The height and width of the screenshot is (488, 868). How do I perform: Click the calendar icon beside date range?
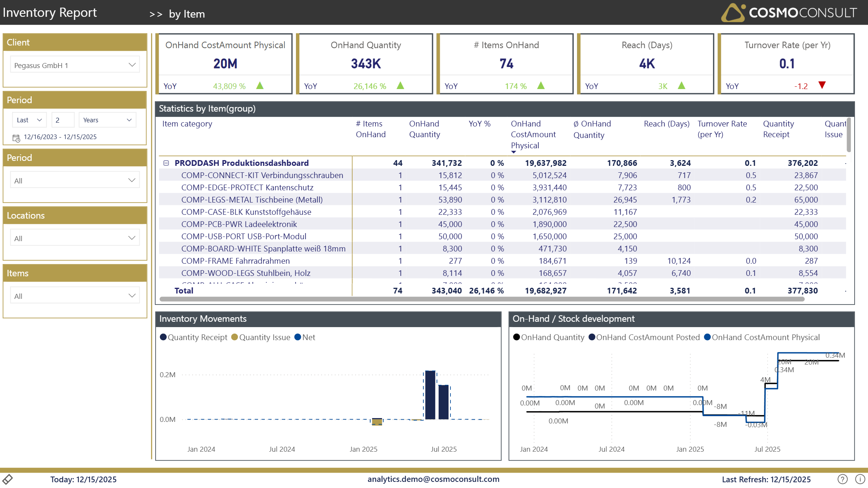pyautogui.click(x=16, y=138)
